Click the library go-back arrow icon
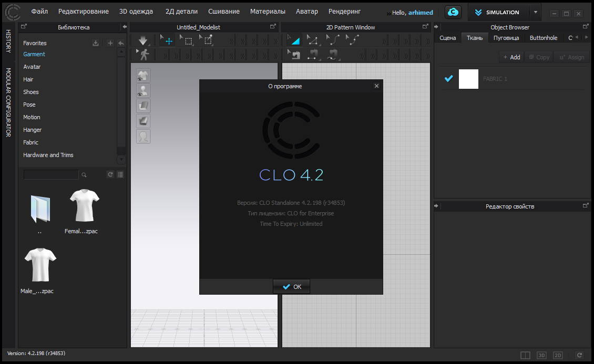The image size is (594, 364). [121, 43]
